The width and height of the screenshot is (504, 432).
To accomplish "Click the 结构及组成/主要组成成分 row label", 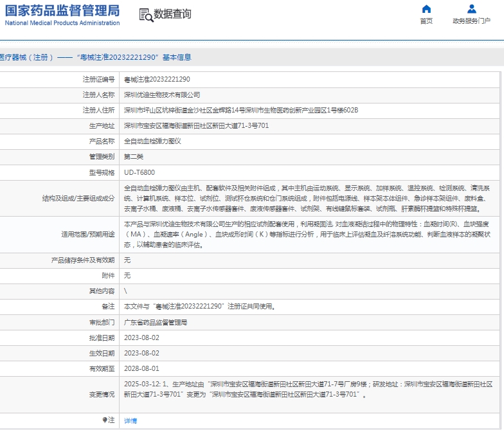I will pos(78,198).
